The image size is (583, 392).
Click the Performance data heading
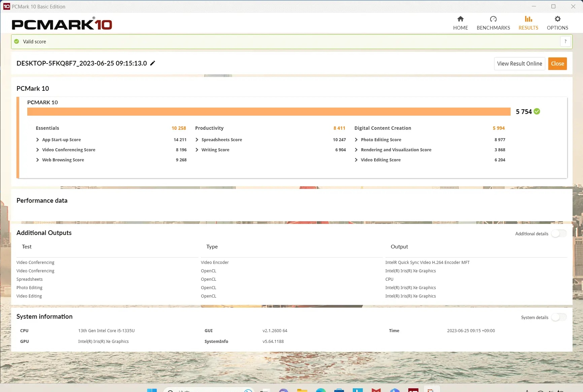point(42,200)
